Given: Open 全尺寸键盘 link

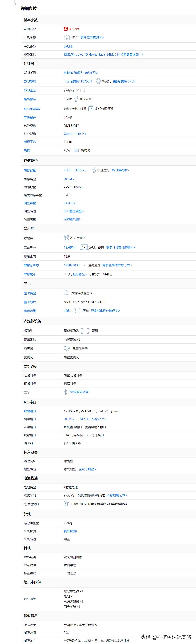Looking at the screenshot, I should pyautogui.click(x=88, y=469).
